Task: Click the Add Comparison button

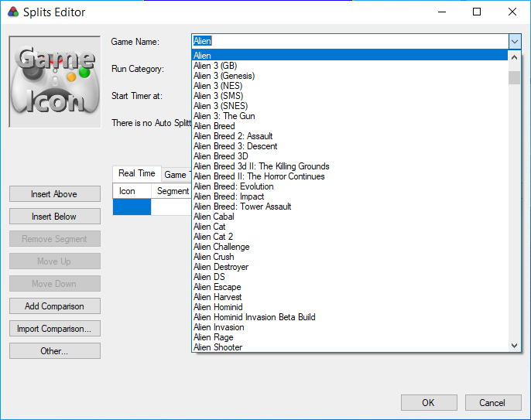Action: (55, 306)
